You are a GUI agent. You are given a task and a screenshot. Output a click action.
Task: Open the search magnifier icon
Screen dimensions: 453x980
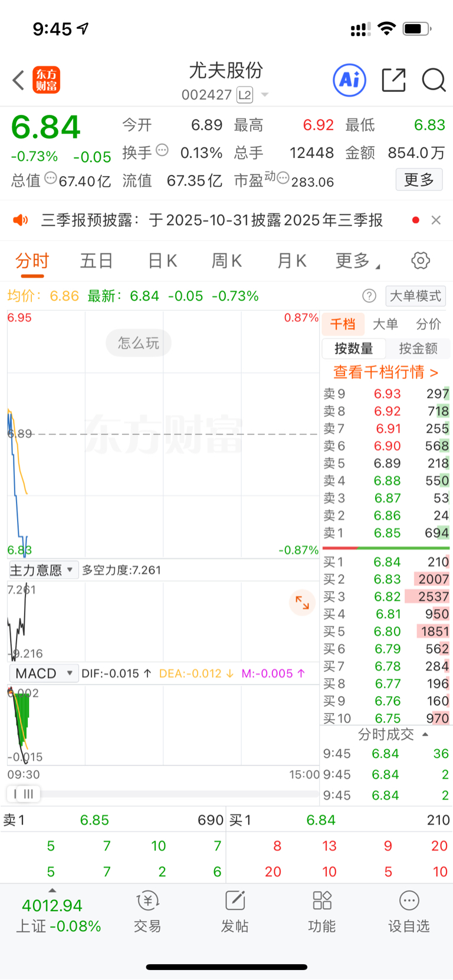434,80
